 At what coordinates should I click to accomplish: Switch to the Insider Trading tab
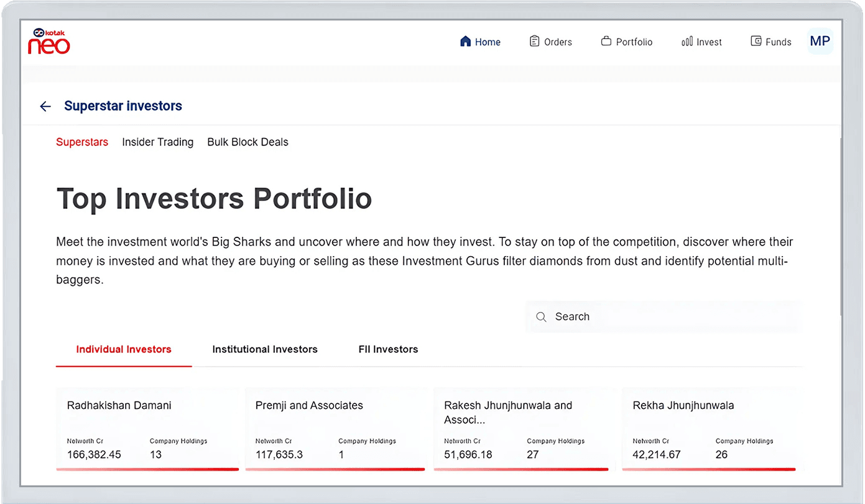(157, 142)
